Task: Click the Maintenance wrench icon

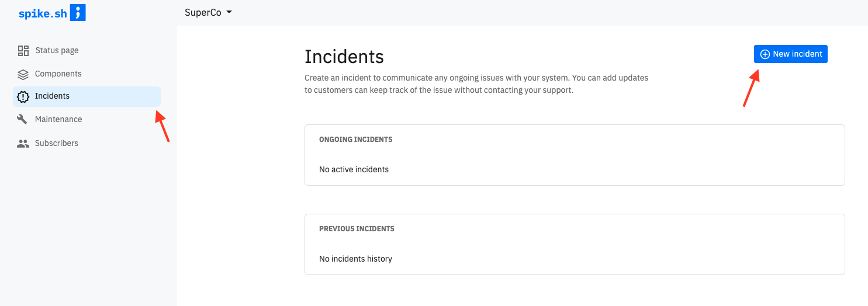Action: click(x=23, y=119)
